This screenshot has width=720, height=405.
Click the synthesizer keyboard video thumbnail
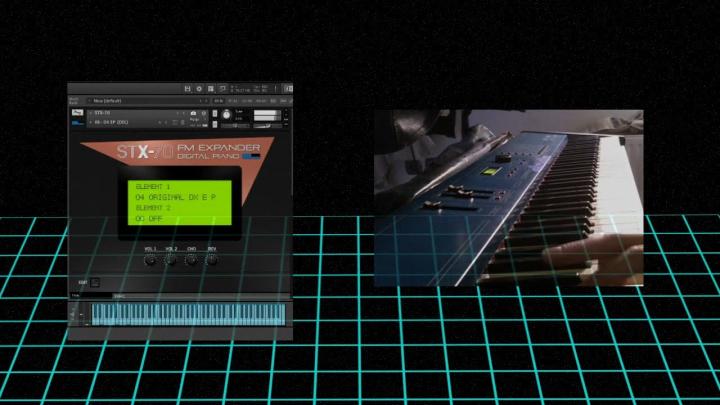pos(509,198)
